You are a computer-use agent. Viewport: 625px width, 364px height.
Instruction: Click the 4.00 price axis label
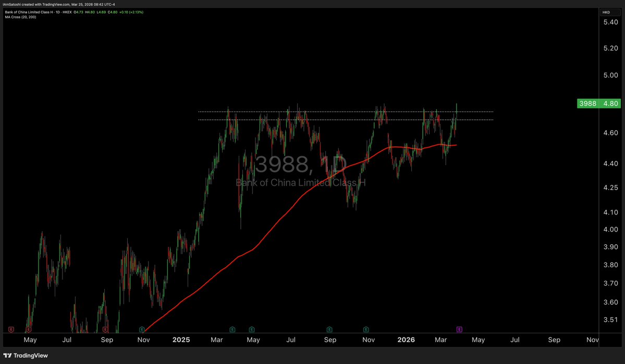click(610, 230)
